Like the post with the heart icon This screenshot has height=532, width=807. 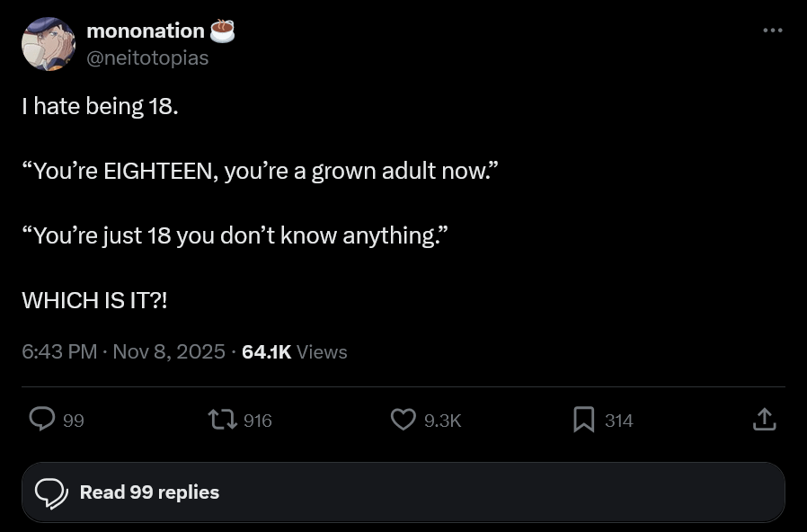tap(403, 420)
